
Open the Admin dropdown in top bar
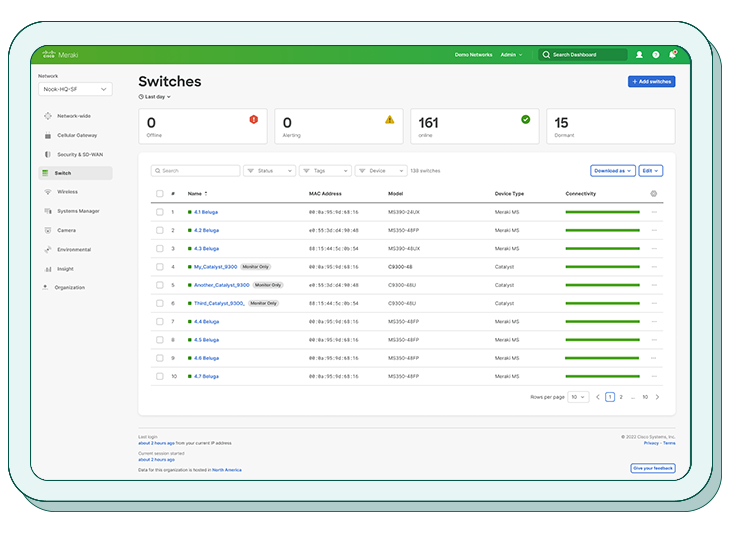[511, 54]
